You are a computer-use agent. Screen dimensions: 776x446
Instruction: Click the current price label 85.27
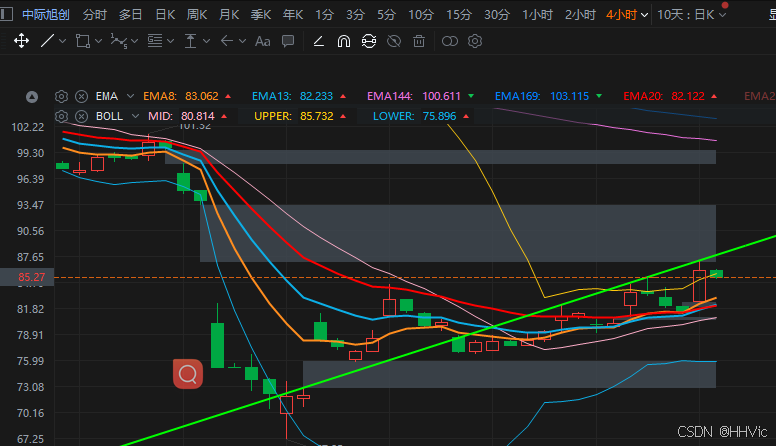(27, 277)
